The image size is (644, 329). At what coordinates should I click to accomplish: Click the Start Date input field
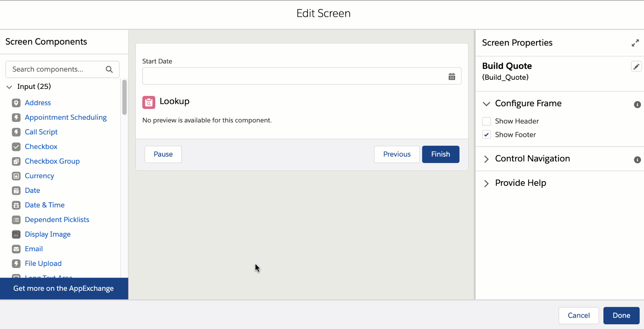point(302,76)
